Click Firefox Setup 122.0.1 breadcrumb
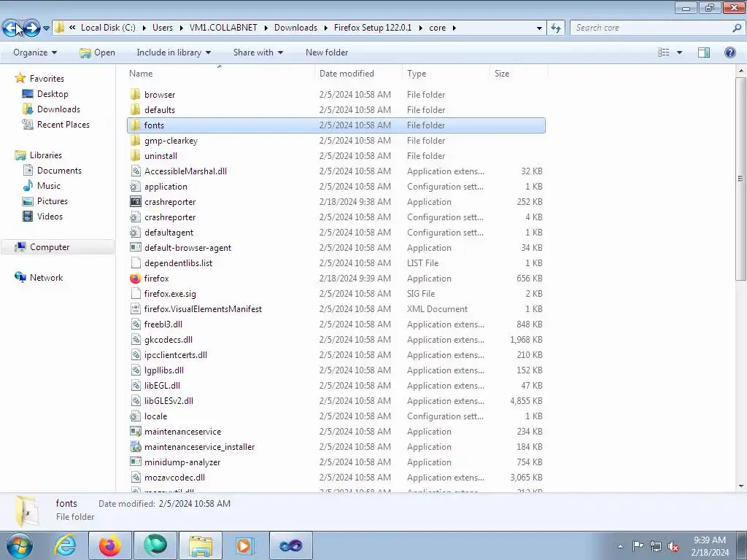 373,28
